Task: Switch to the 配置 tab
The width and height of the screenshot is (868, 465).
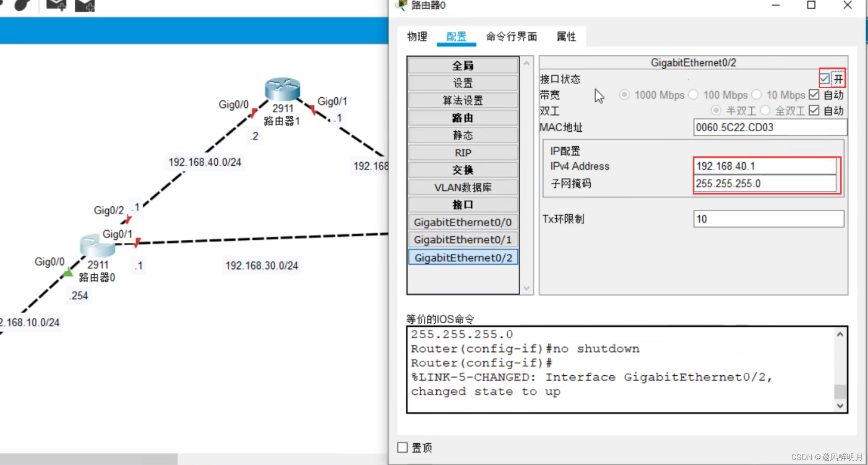Action: 456,36
